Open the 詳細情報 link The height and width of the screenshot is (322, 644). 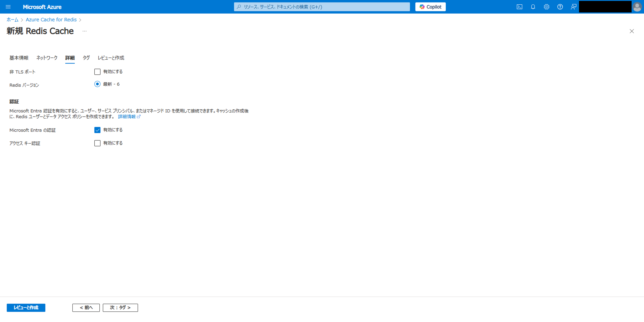129,117
